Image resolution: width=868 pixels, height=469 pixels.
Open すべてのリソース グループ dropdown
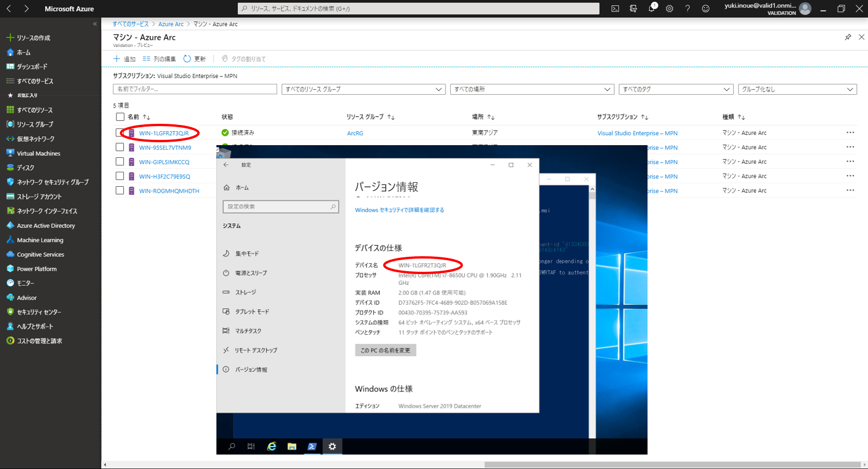tap(363, 89)
